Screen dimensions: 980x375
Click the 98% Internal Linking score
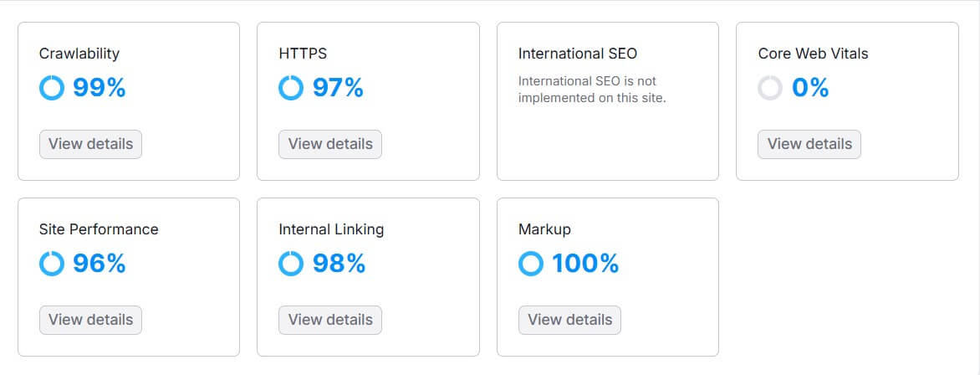tap(339, 264)
